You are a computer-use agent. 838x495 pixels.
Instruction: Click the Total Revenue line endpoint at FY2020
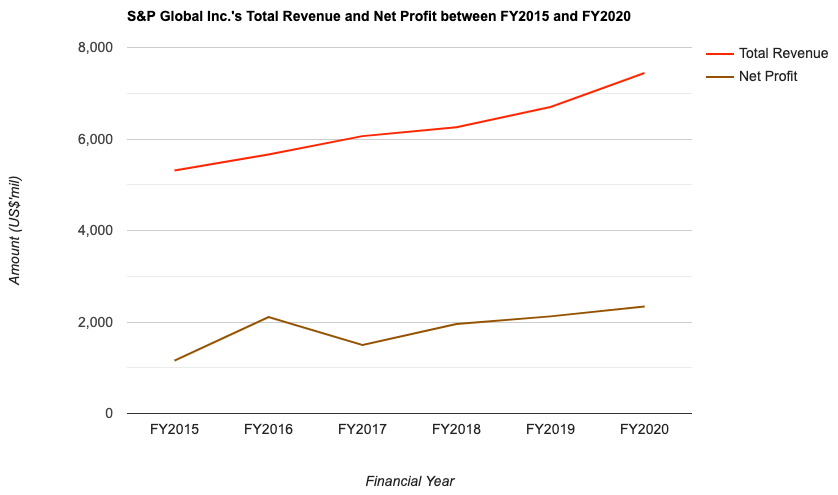tap(644, 73)
